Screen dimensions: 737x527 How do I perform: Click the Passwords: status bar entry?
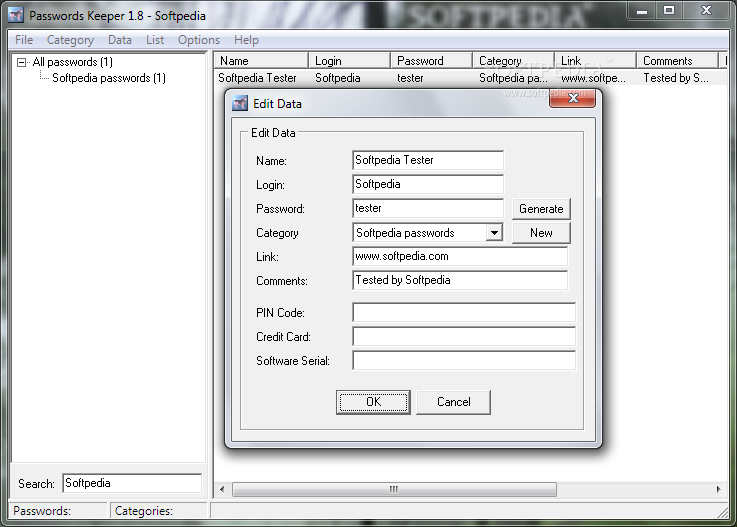pyautogui.click(x=59, y=511)
